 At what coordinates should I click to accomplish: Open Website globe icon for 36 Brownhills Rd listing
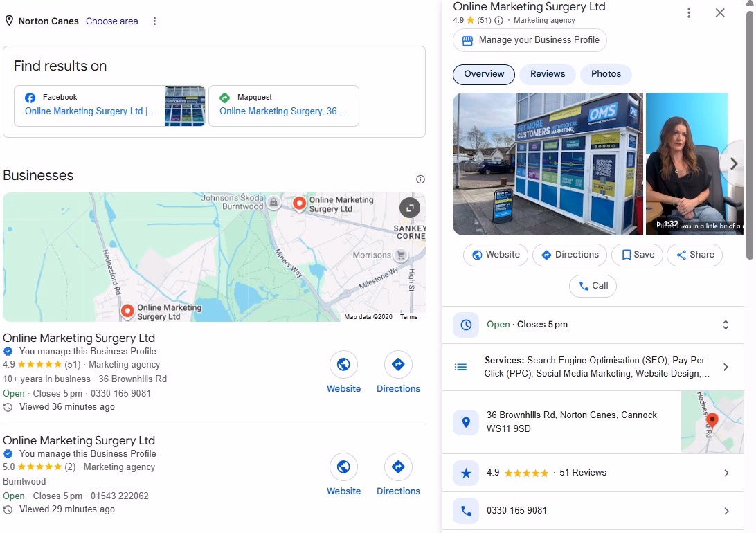pyautogui.click(x=343, y=364)
